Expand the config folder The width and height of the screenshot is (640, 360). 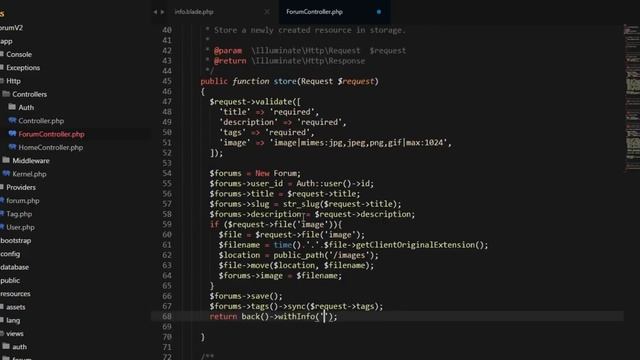[10, 254]
